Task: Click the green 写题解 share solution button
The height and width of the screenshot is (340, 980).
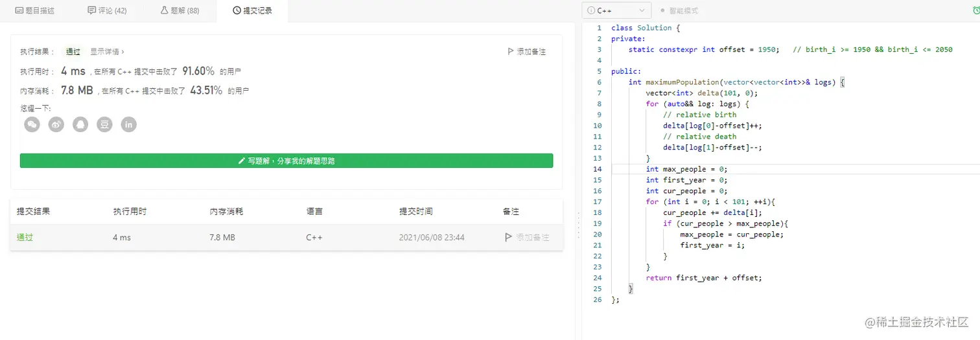Action: [286, 161]
